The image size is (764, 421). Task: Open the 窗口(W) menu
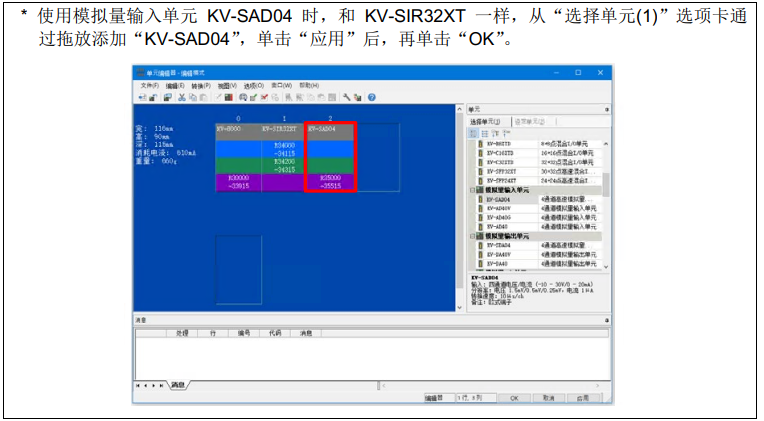pos(282,86)
